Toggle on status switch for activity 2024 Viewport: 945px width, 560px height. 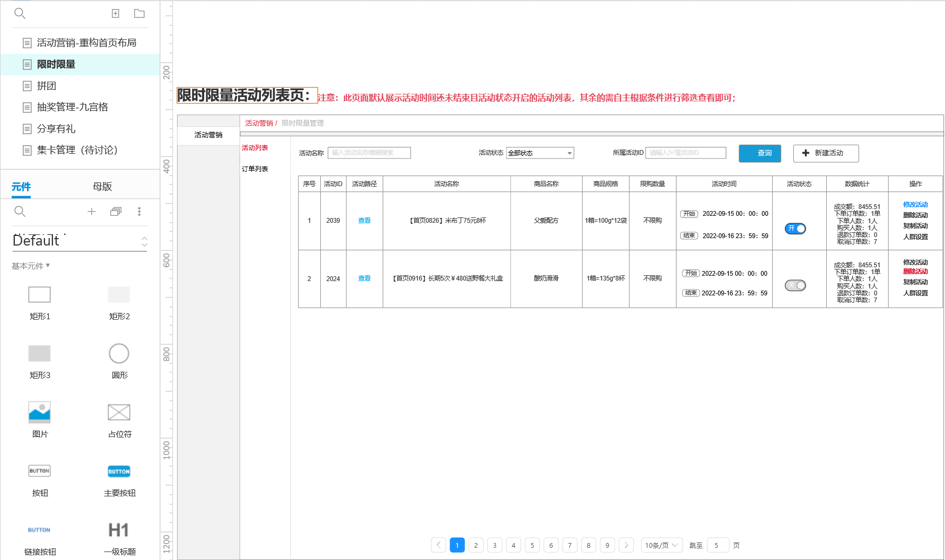[x=795, y=285]
